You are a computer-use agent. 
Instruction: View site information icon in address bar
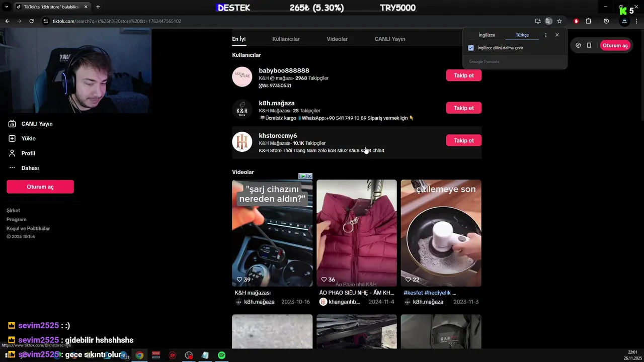pos(46,21)
